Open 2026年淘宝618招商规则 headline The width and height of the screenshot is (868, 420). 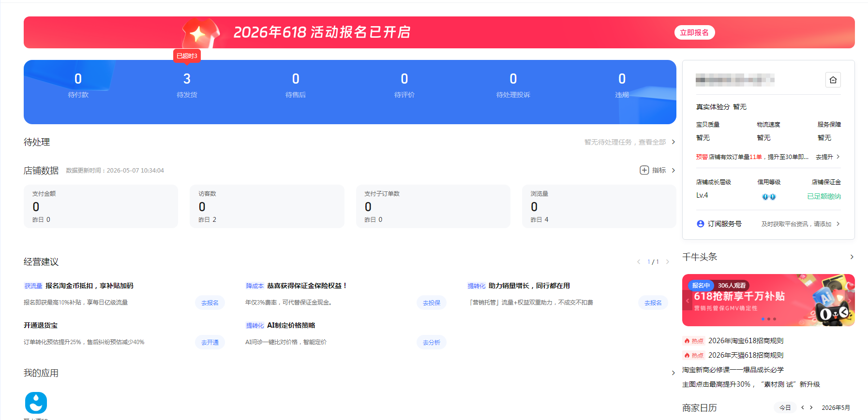click(x=746, y=341)
